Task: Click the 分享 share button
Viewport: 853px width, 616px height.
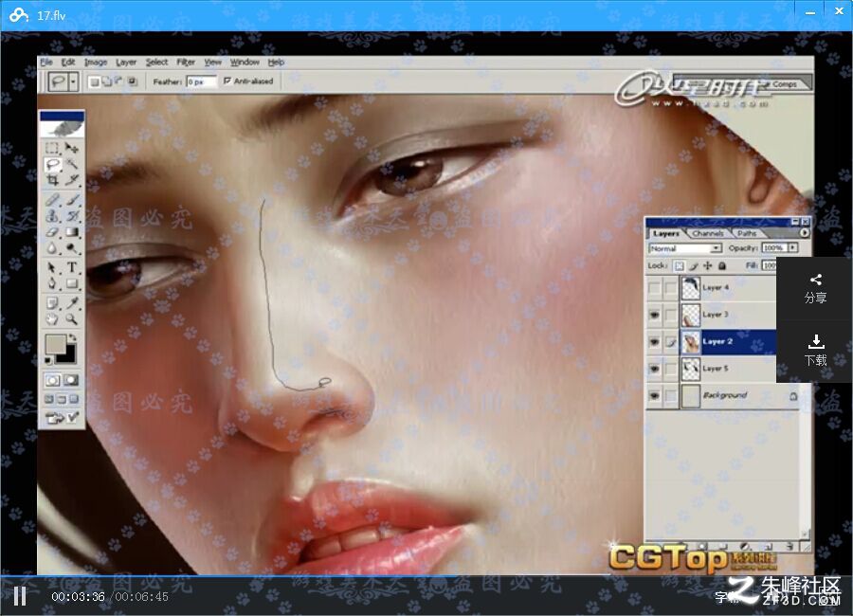Action: [x=815, y=289]
